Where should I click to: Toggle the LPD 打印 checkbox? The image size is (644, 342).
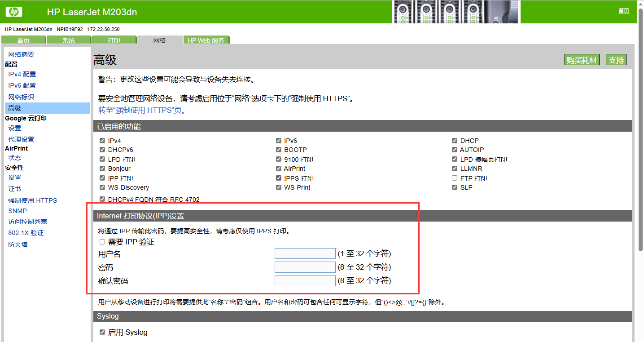click(x=102, y=160)
